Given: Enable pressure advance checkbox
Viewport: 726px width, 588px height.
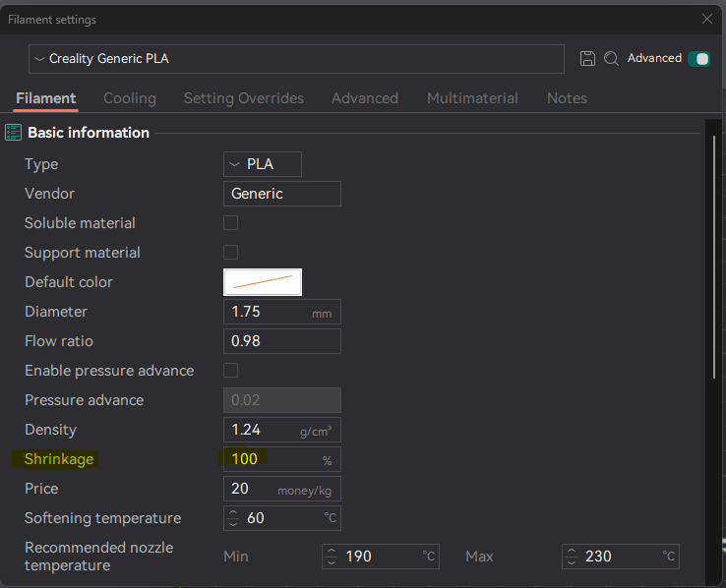Looking at the screenshot, I should point(231,371).
